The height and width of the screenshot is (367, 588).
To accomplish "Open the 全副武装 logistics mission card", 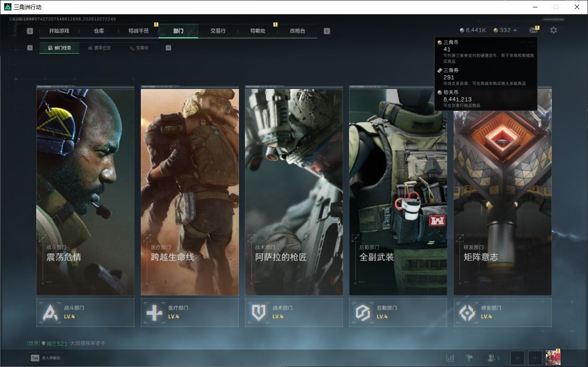I will [x=398, y=192].
